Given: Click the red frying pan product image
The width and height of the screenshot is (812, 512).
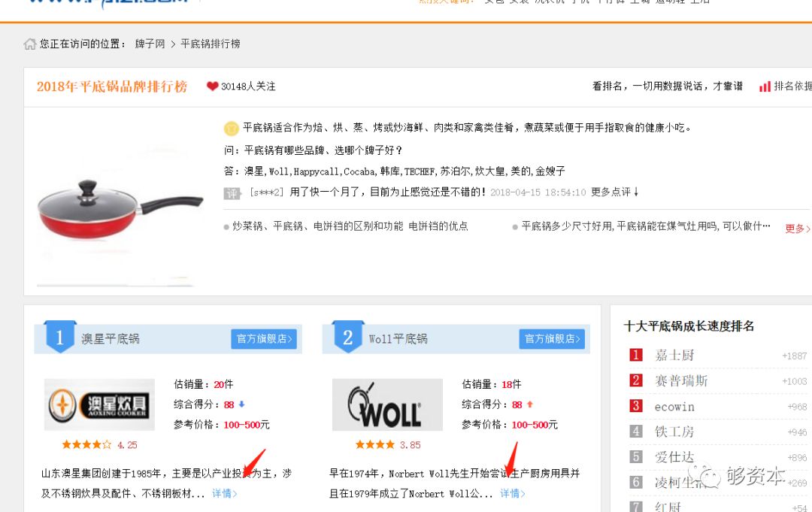Looking at the screenshot, I should coord(119,210).
